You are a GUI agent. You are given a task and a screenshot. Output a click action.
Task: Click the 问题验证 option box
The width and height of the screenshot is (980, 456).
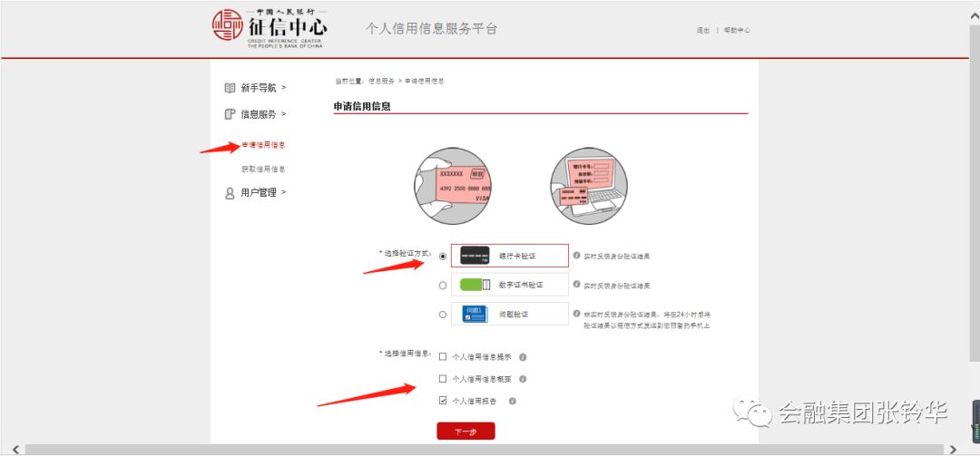[510, 315]
